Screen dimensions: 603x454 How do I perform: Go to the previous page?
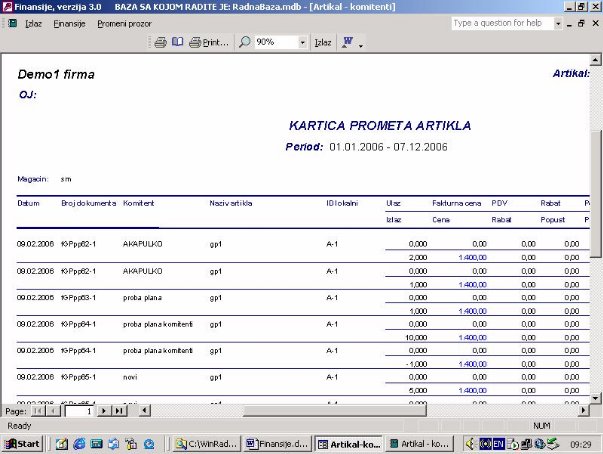pyautogui.click(x=54, y=411)
